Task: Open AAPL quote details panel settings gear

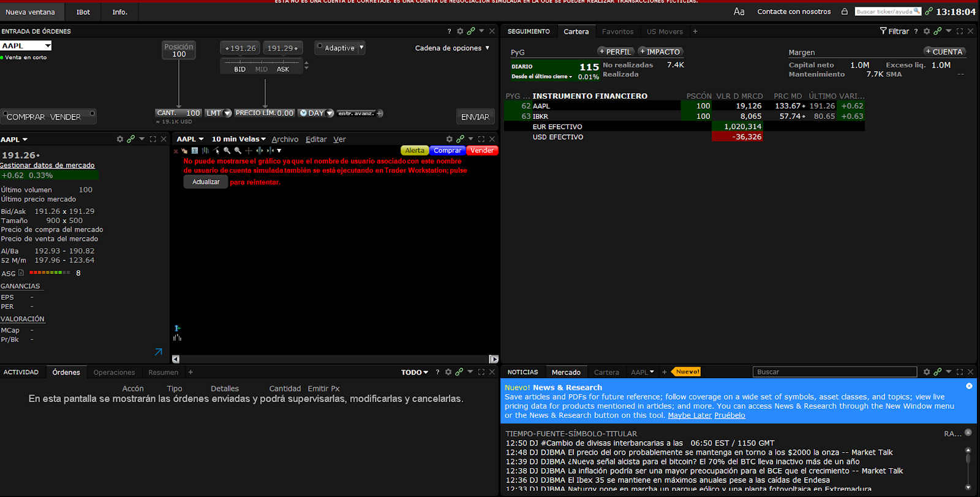Action: (x=120, y=139)
